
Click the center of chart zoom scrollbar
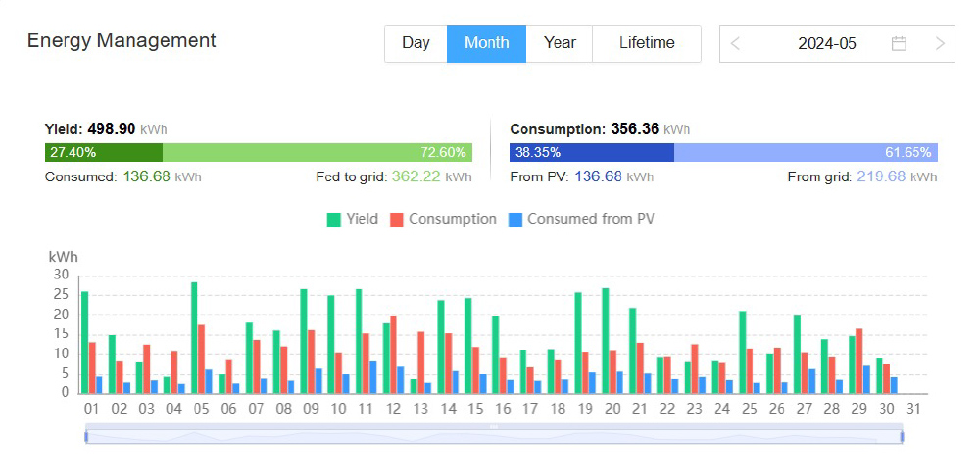point(494,436)
